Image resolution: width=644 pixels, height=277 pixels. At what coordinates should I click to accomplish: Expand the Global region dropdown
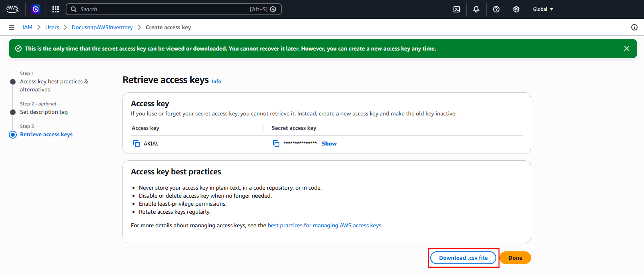pos(543,9)
